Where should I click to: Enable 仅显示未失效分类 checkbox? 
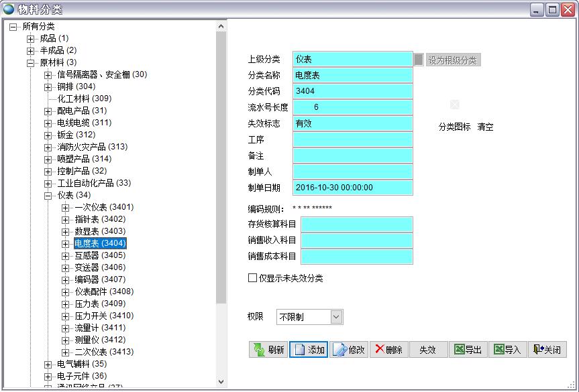(x=253, y=277)
